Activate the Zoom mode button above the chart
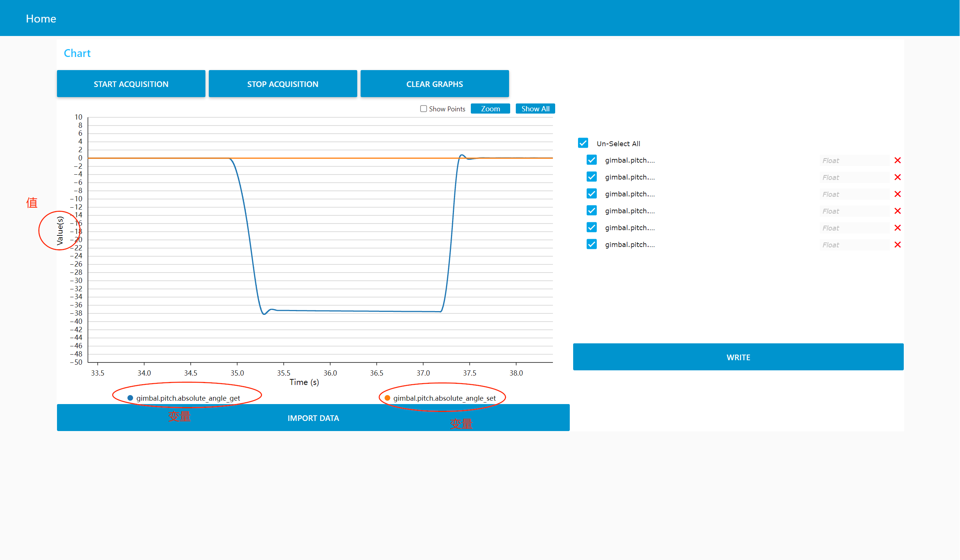 (x=490, y=109)
